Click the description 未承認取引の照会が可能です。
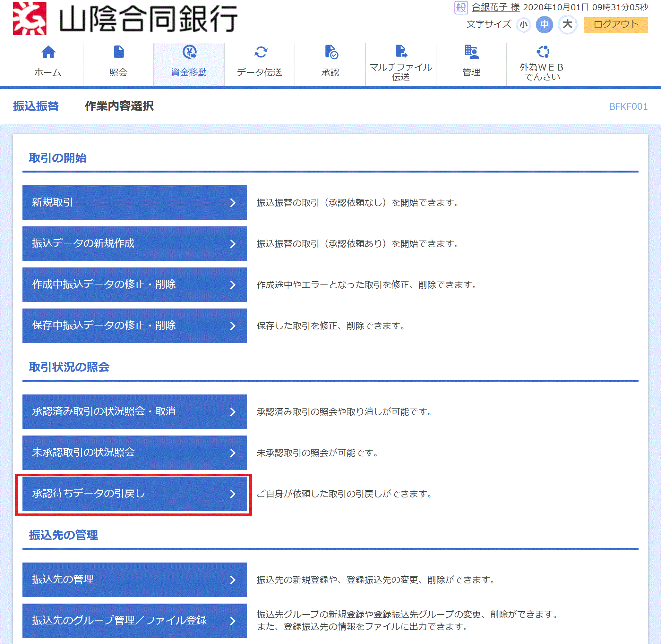The width and height of the screenshot is (661, 644). [318, 453]
